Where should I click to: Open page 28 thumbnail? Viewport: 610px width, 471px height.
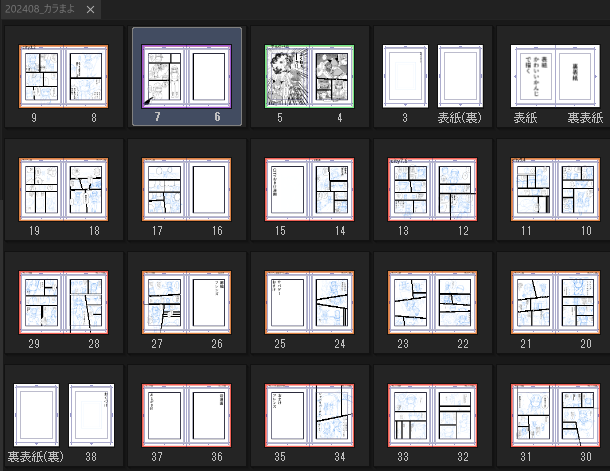86,303
